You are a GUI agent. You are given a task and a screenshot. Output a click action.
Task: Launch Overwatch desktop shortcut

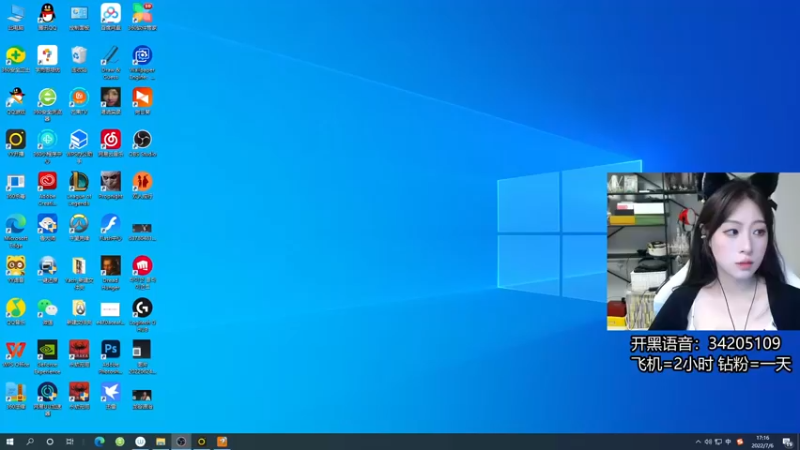pyautogui.click(x=79, y=227)
